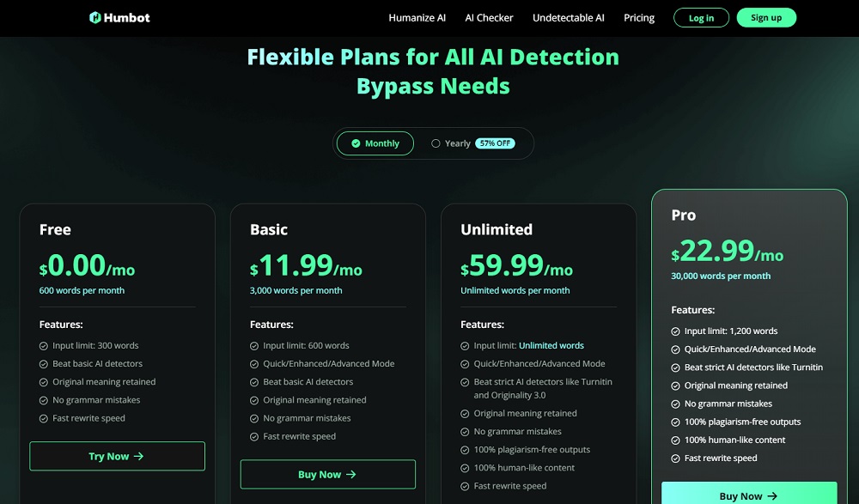Image resolution: width=859 pixels, height=504 pixels.
Task: Click the Sign up button
Action: click(x=766, y=18)
